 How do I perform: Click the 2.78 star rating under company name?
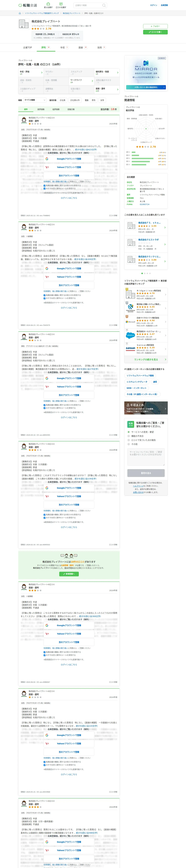42,29
